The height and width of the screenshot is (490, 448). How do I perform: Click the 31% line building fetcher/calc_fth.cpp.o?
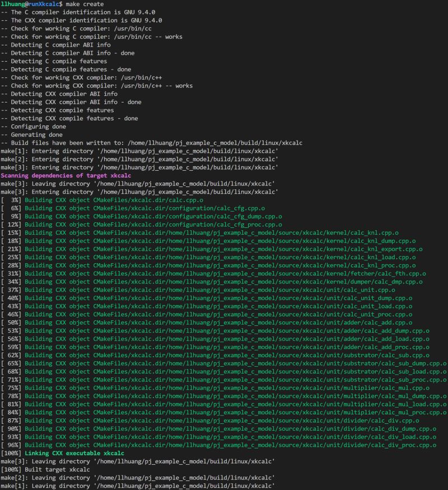pos(213,273)
